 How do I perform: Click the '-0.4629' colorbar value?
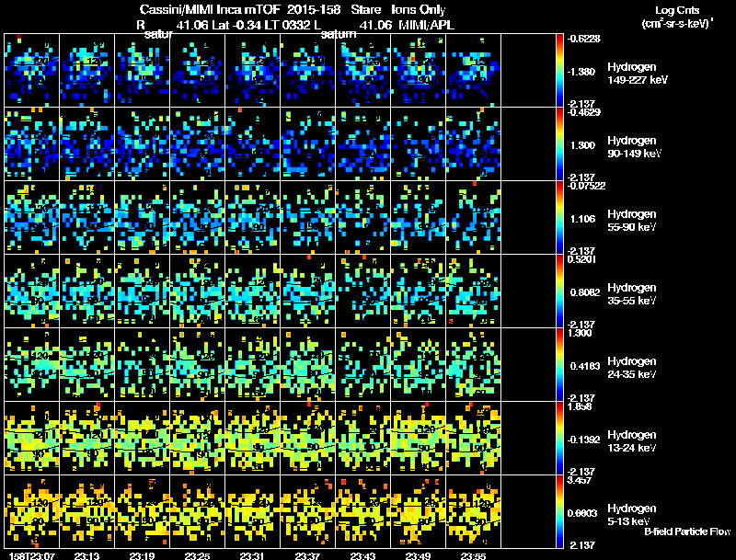pos(583,112)
